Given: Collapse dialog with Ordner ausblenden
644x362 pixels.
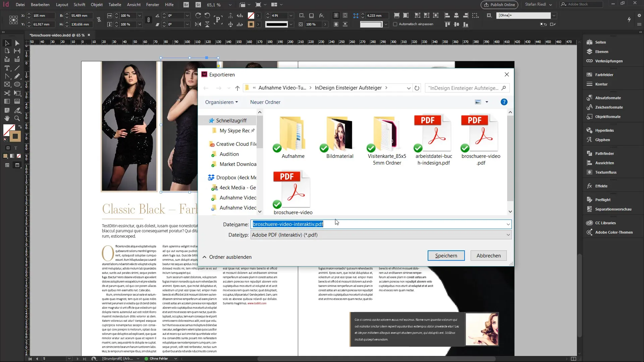Looking at the screenshot, I should [x=227, y=257].
